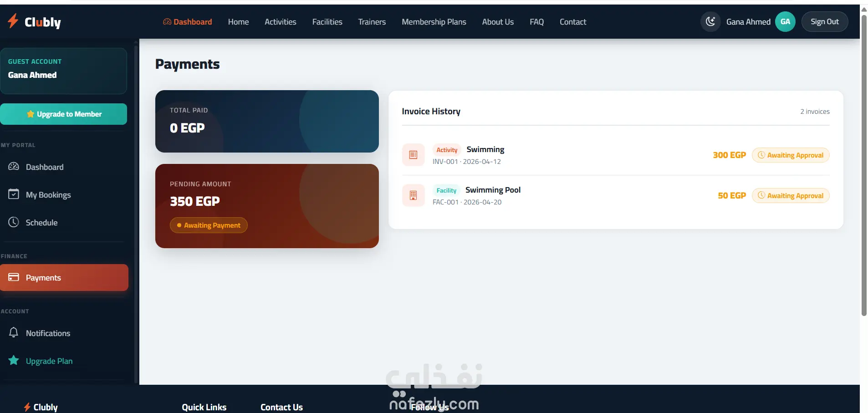868x413 pixels.
Task: Select Payments in the Finance sidebar section
Action: point(64,277)
